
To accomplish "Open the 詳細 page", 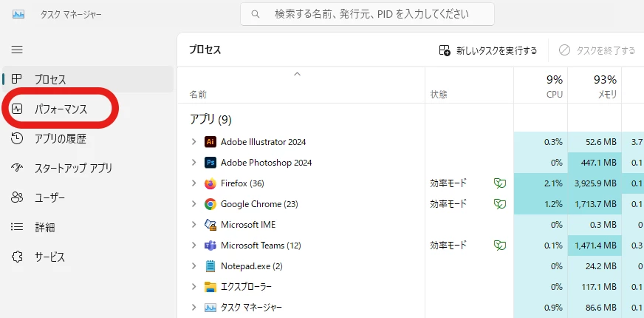I will pos(88,227).
